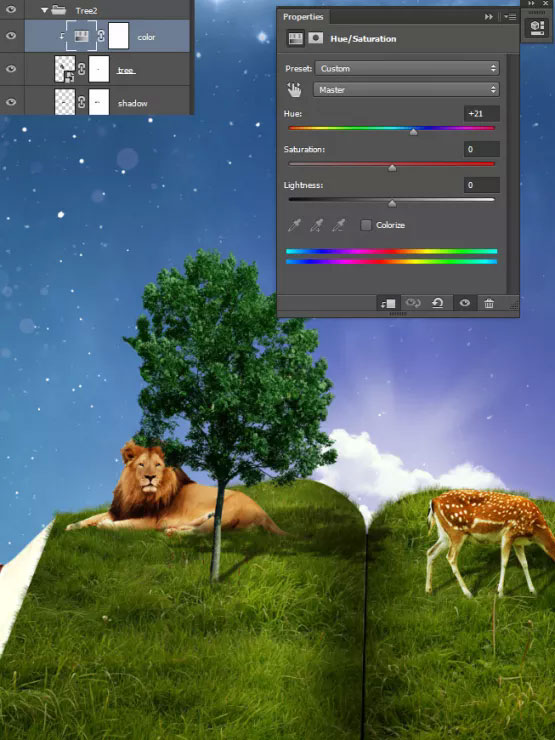Open the Properties panel flyout menu
This screenshot has height=740, width=555.
pyautogui.click(x=510, y=17)
